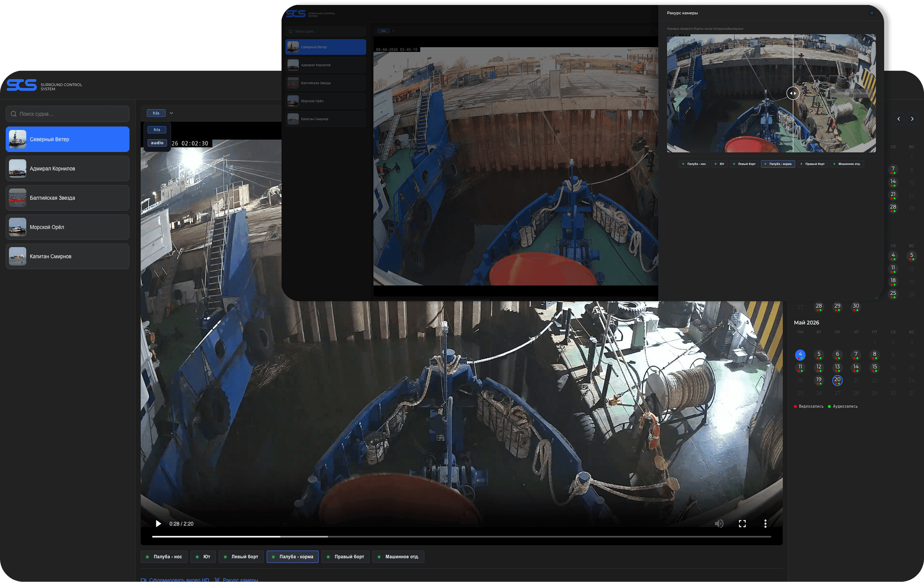Screen dimensions: 924x582
Task: Pick the 29th above Май 2026 calendar
Action: click(x=837, y=307)
